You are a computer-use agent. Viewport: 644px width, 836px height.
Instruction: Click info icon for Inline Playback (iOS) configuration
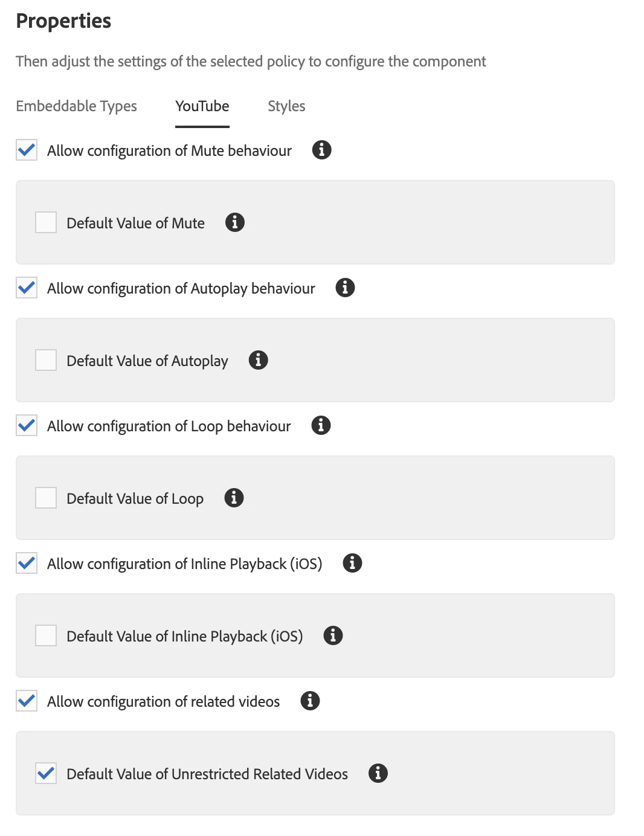352,563
